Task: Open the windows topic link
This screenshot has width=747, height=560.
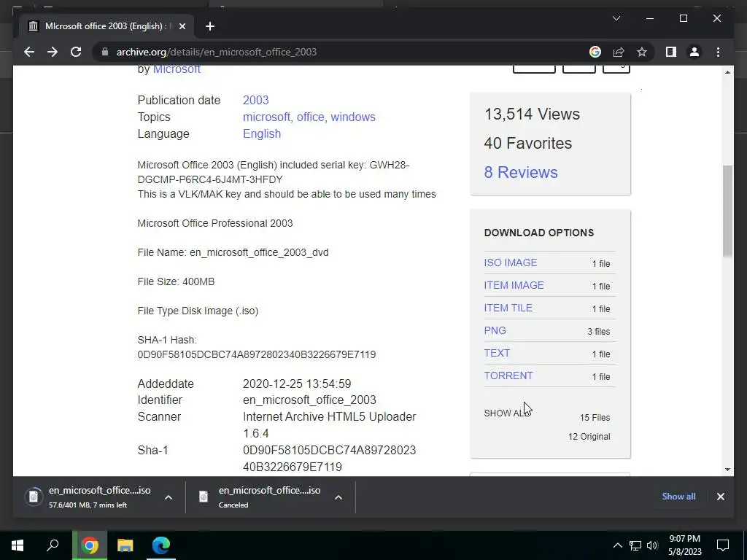Action: (353, 117)
